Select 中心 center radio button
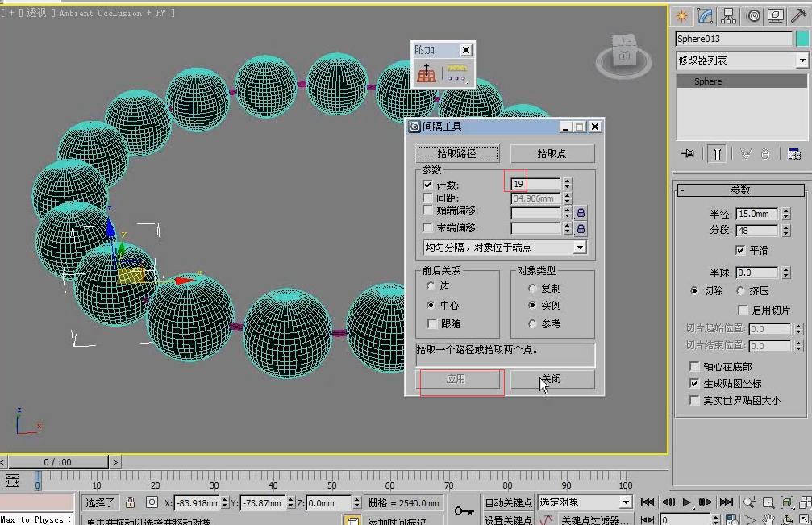This screenshot has width=812, height=525. pyautogui.click(x=431, y=305)
